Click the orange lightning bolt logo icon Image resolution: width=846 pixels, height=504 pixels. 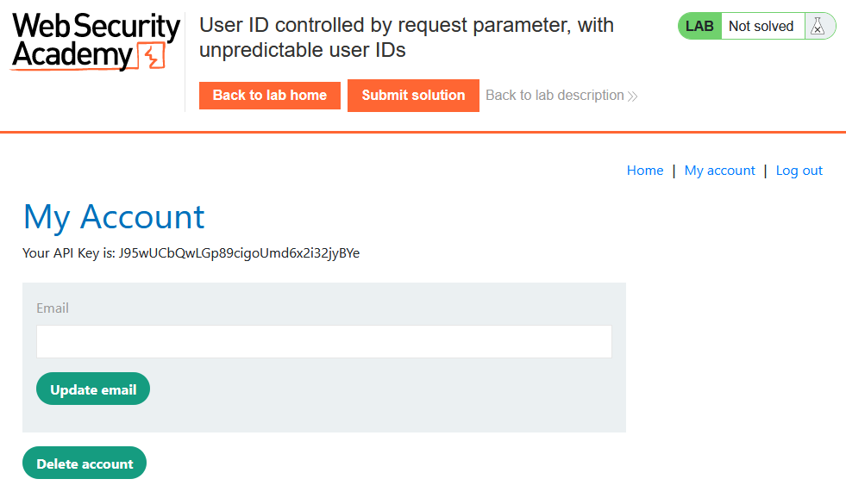pos(151,56)
